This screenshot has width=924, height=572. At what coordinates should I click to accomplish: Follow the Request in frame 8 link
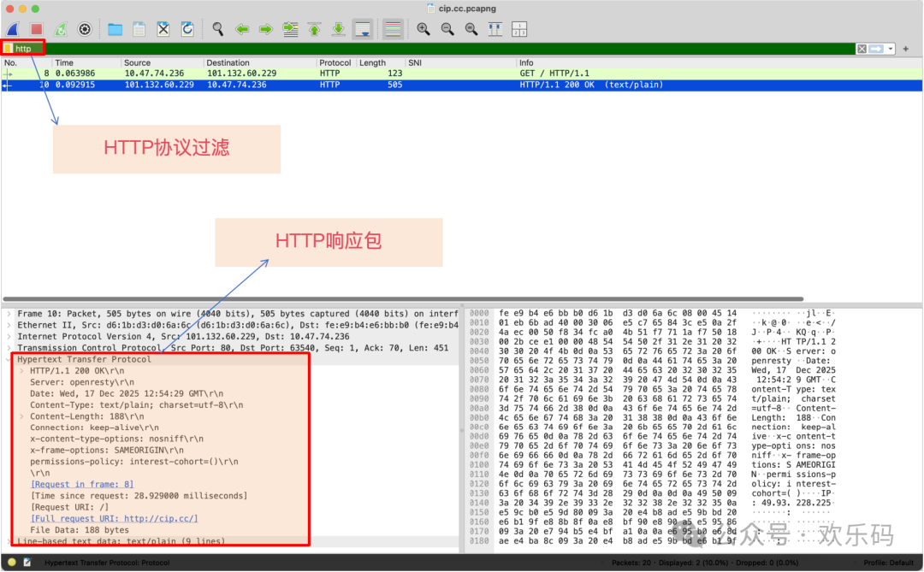[81, 484]
